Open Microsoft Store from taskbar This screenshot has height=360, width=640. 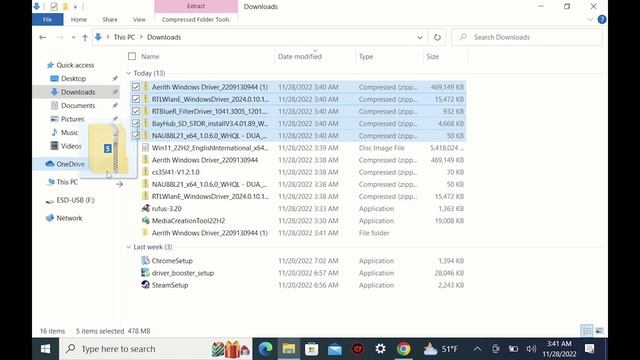[x=312, y=349]
